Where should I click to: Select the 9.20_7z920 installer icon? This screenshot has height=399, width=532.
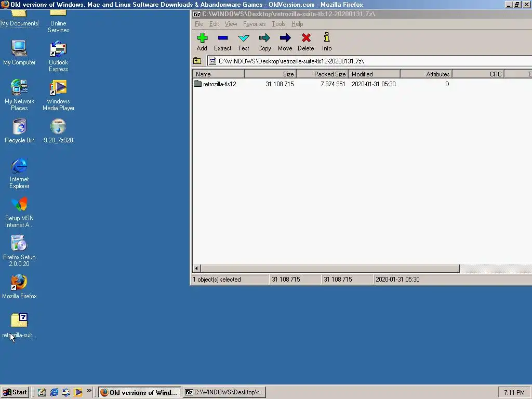pyautogui.click(x=58, y=130)
